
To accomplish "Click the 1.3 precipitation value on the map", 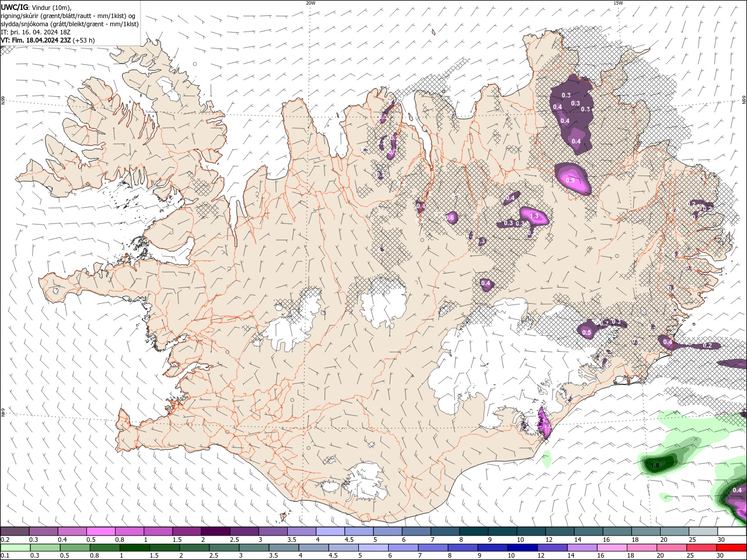I will tap(534, 216).
